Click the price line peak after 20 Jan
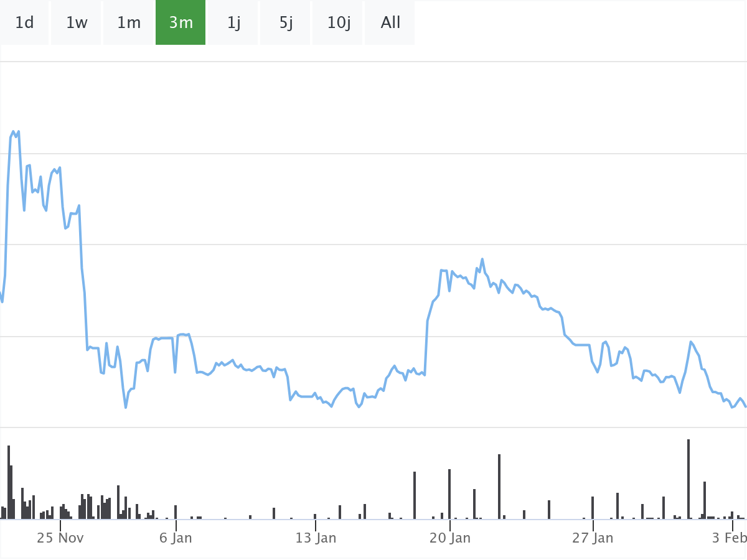Screen dimensions: 747x560 (x=482, y=259)
